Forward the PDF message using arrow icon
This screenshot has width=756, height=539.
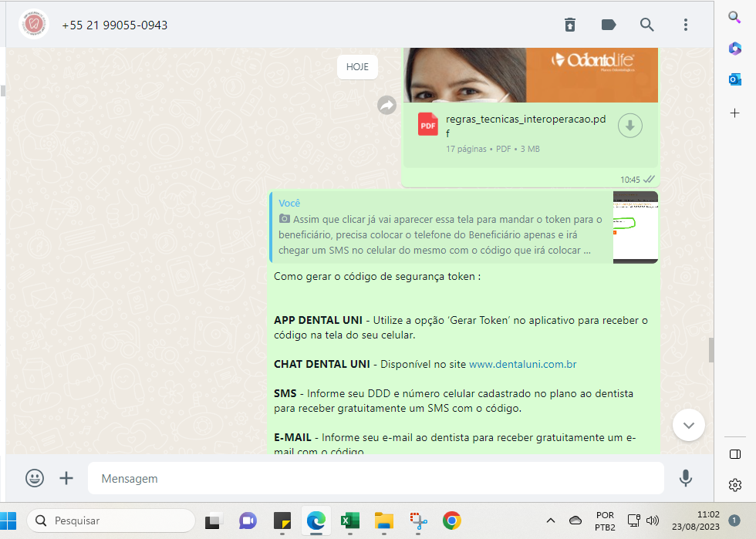[386, 105]
